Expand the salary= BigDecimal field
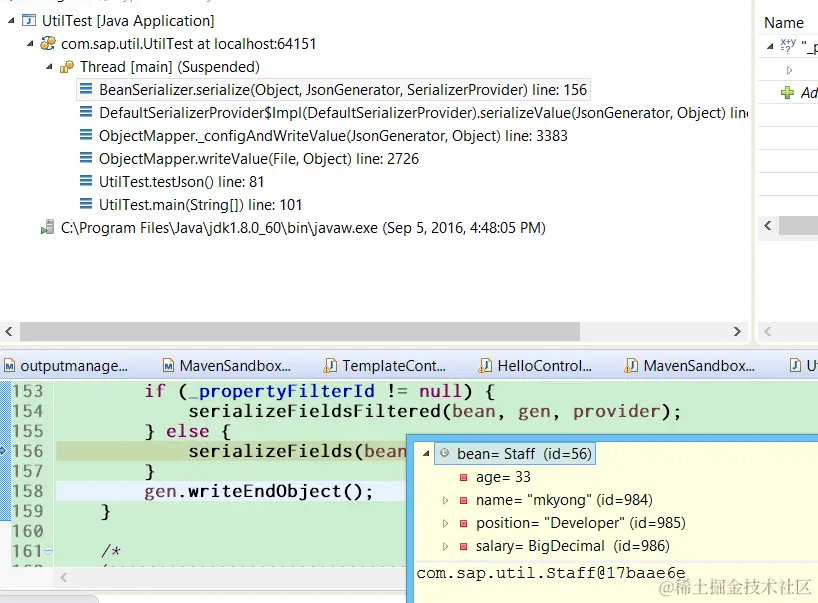Viewport: 818px width, 603px height. coord(445,546)
